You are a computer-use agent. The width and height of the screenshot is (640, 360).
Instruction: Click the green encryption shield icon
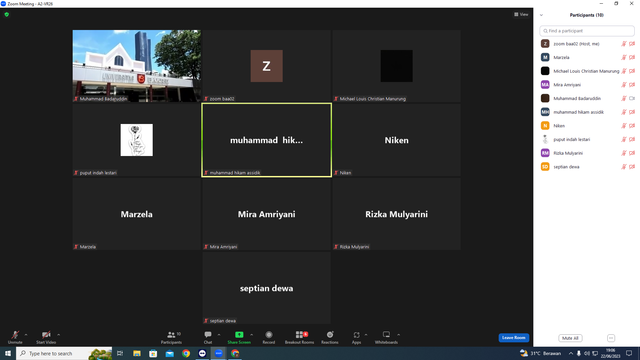pos(7,14)
